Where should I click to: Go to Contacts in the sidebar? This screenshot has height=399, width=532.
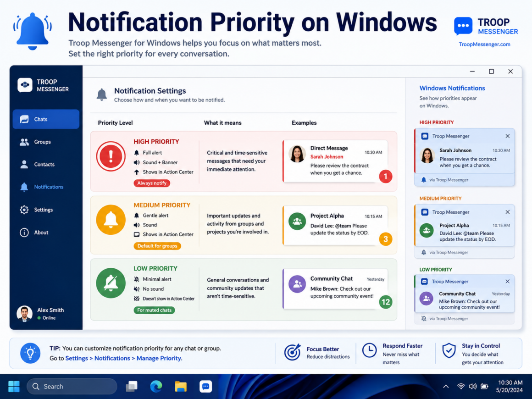tap(46, 164)
